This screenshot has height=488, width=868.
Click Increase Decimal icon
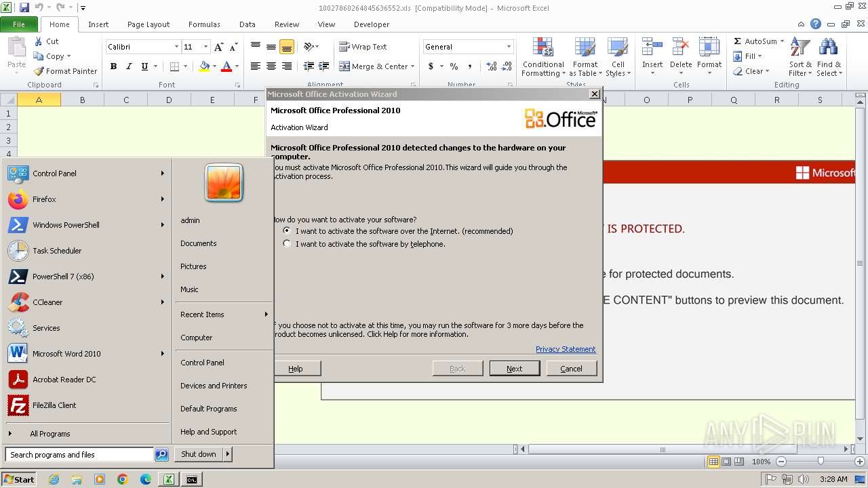(492, 66)
